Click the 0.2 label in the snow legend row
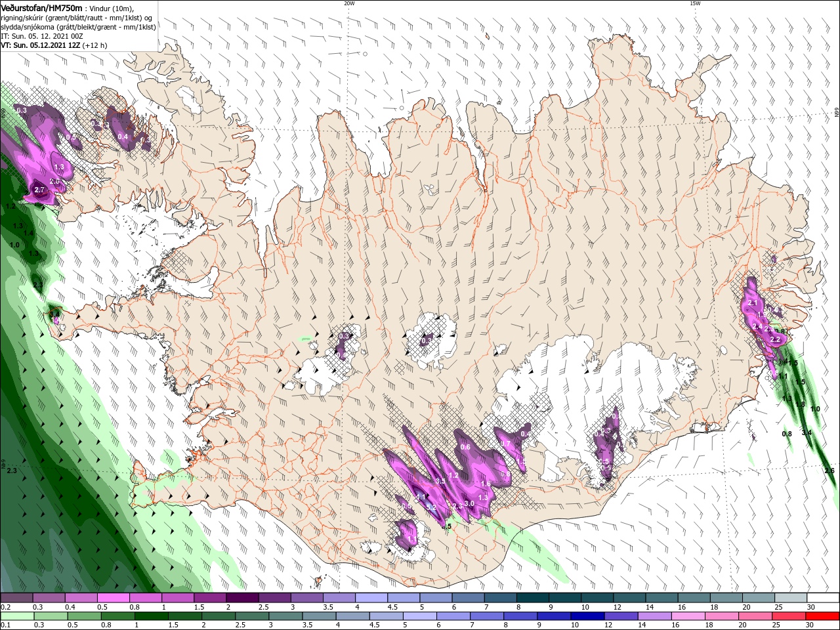 click(6, 607)
